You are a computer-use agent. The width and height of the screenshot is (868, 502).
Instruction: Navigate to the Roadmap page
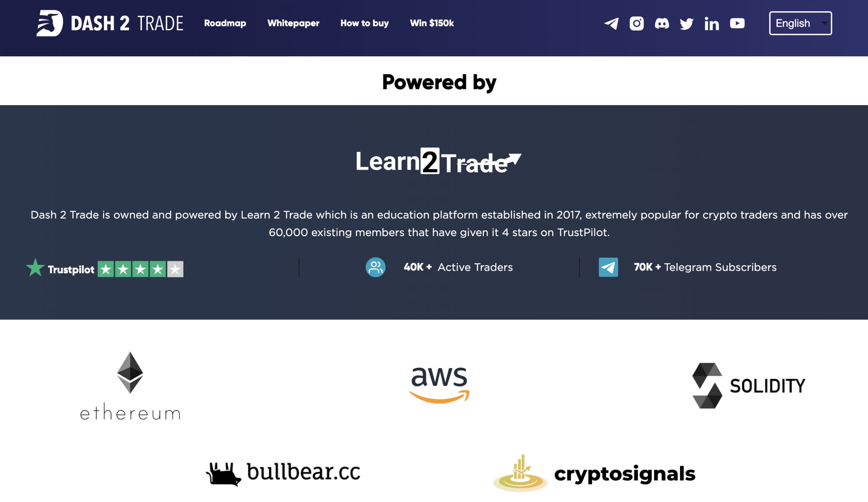(x=224, y=23)
